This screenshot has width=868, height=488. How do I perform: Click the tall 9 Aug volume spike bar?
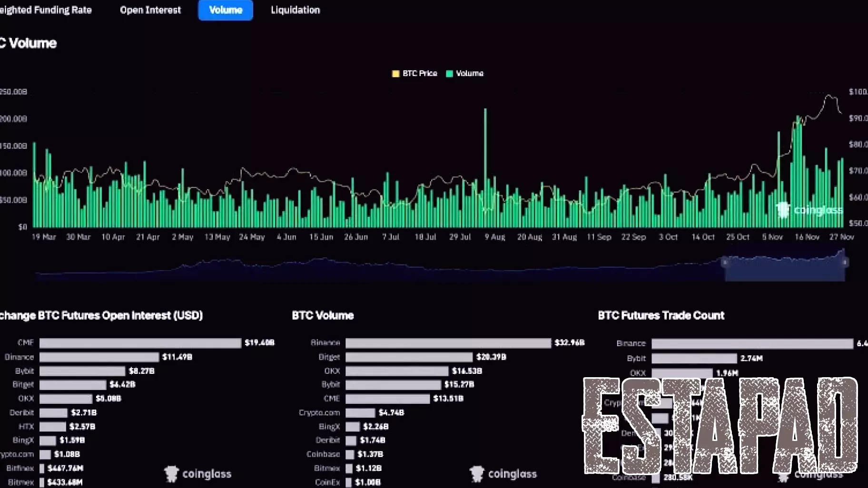(485, 167)
